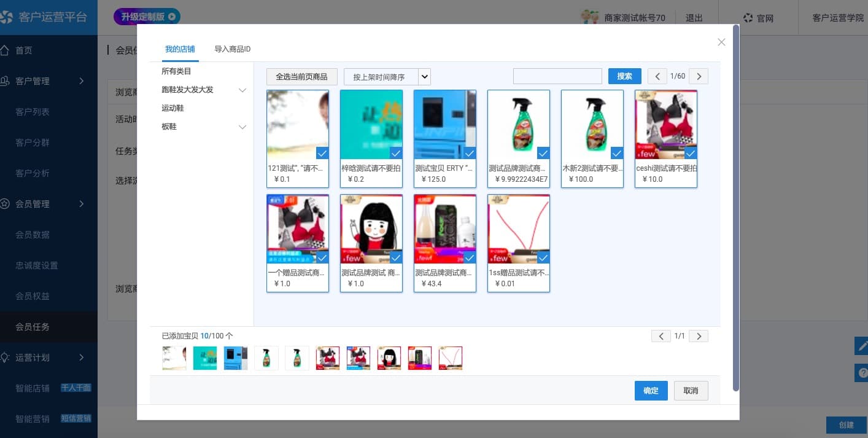Click the 测试品牌测试 cartoon girl product image

(x=371, y=229)
